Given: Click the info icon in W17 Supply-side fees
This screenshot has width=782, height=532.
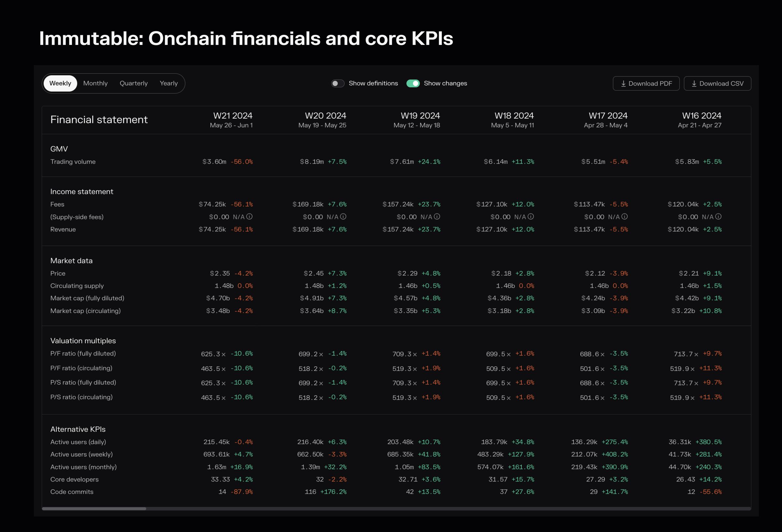Looking at the screenshot, I should [x=625, y=217].
